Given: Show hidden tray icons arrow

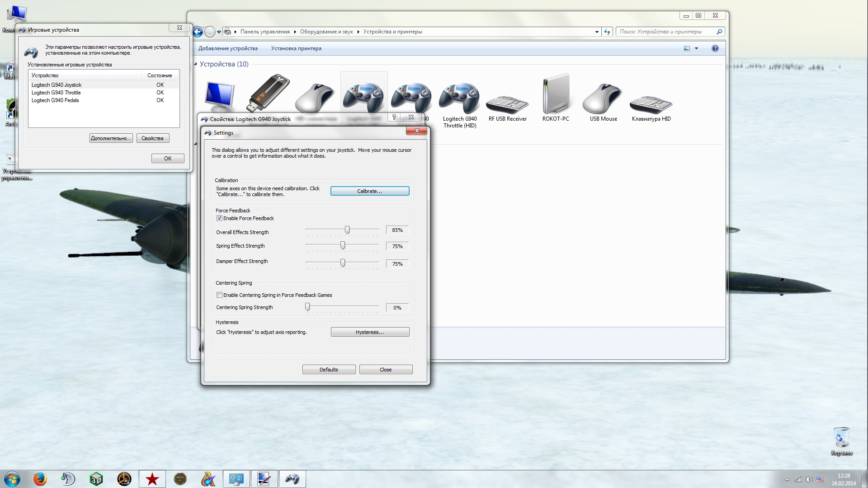Looking at the screenshot, I should (787, 479).
